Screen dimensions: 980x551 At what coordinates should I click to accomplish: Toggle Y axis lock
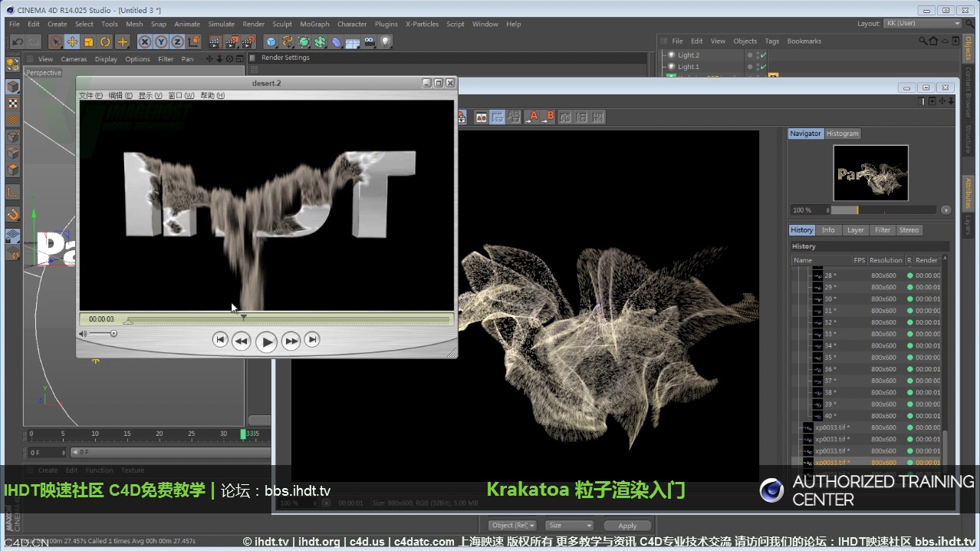point(161,41)
